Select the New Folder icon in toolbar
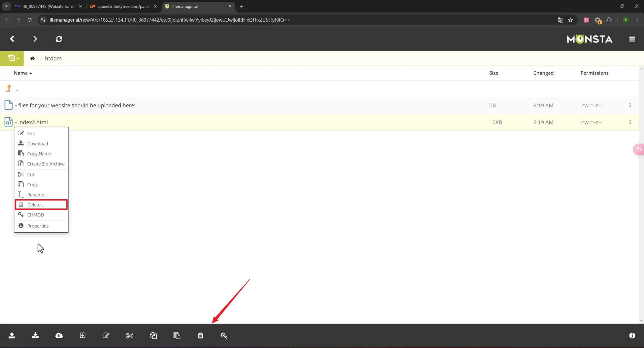 click(x=82, y=335)
